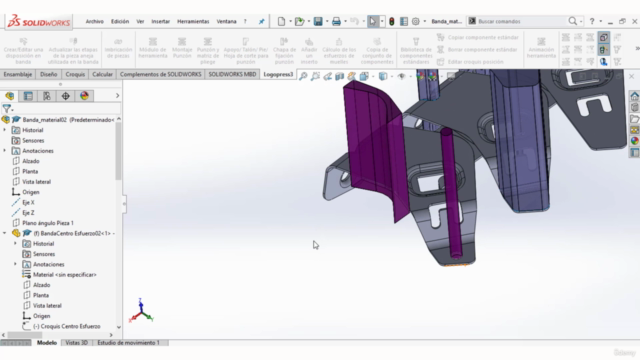
Task: Open the Insertar menu
Action: (160, 21)
